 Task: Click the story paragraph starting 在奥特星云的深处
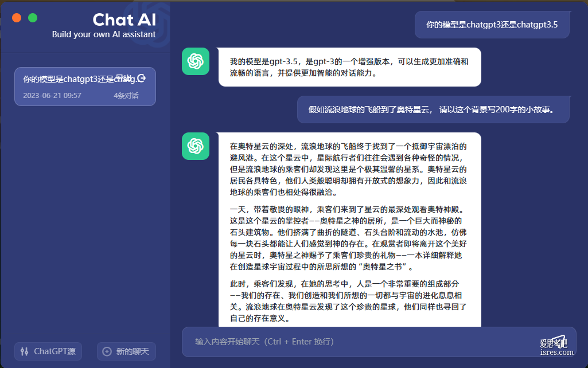(x=348, y=169)
